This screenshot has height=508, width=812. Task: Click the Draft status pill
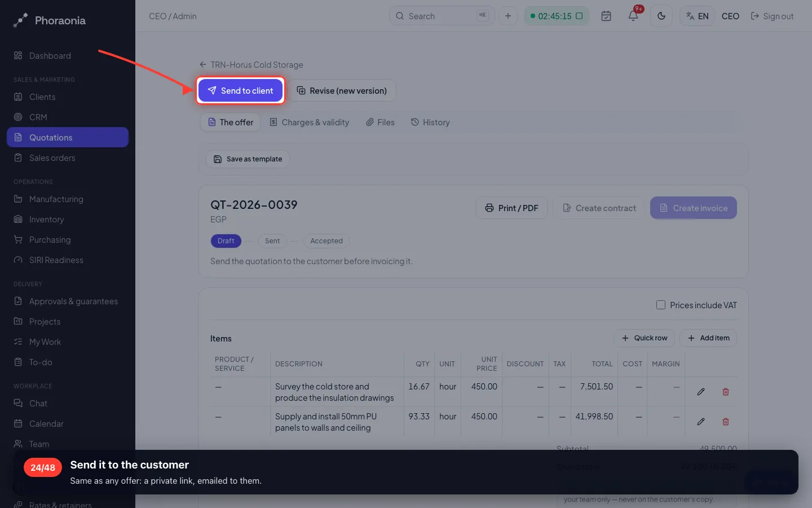(x=226, y=241)
